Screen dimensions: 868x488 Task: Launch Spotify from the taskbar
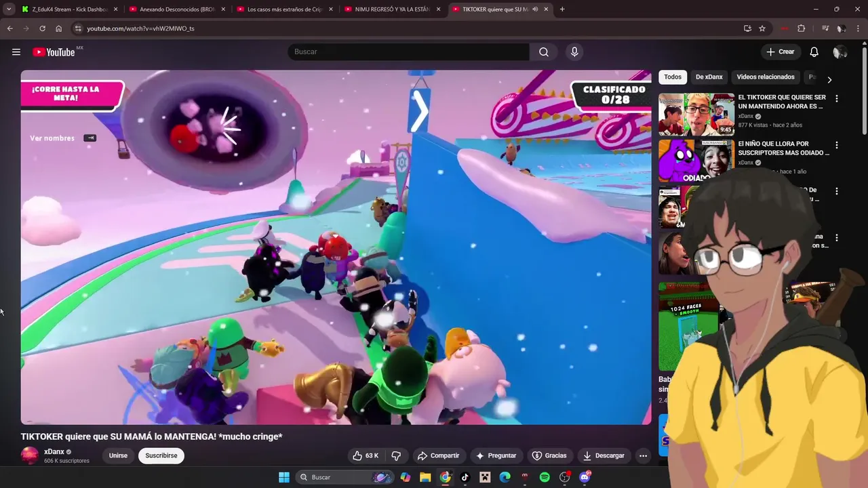coord(545,477)
